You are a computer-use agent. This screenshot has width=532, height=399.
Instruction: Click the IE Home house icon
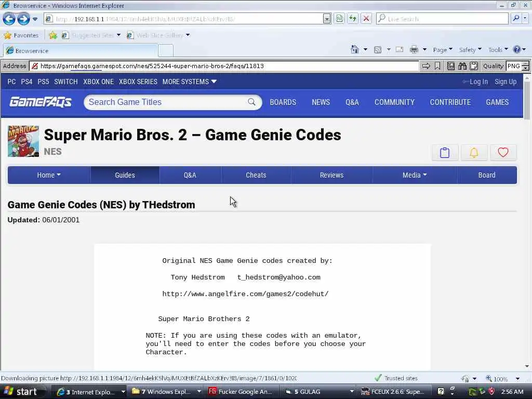point(354,49)
